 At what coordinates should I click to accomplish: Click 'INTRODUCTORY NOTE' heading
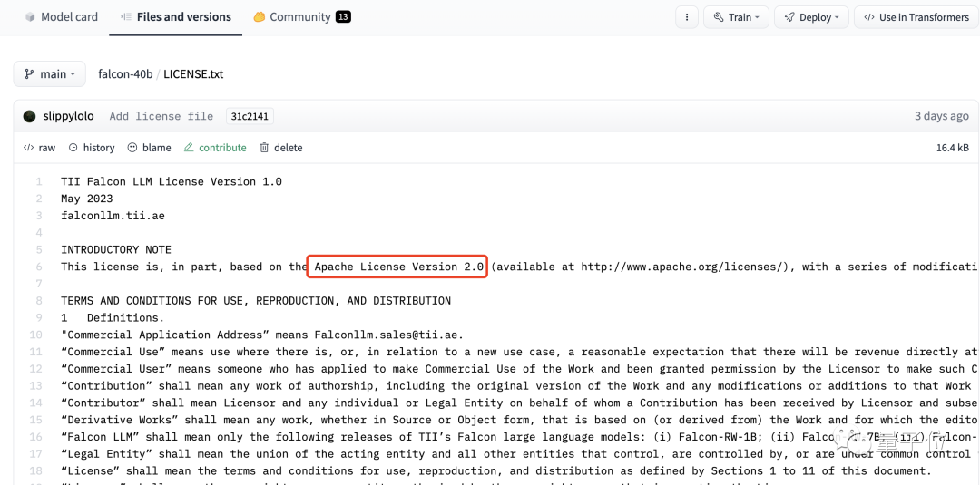tap(116, 249)
